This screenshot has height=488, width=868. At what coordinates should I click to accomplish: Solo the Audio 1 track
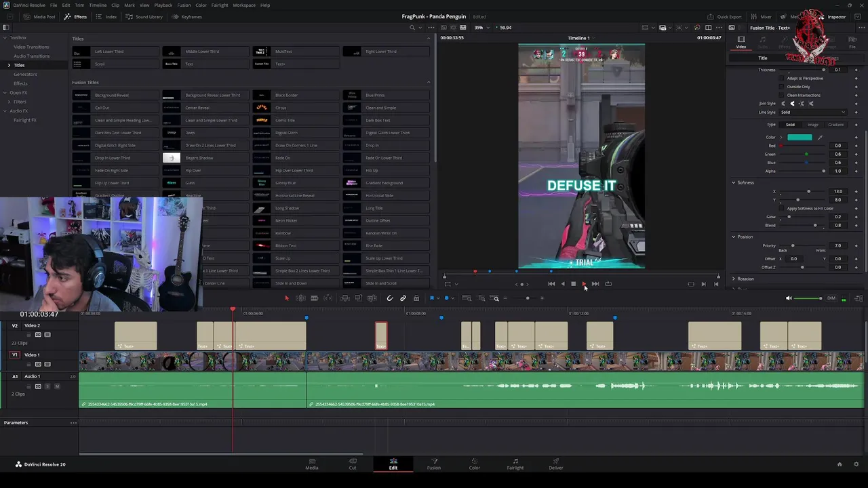tap(47, 386)
